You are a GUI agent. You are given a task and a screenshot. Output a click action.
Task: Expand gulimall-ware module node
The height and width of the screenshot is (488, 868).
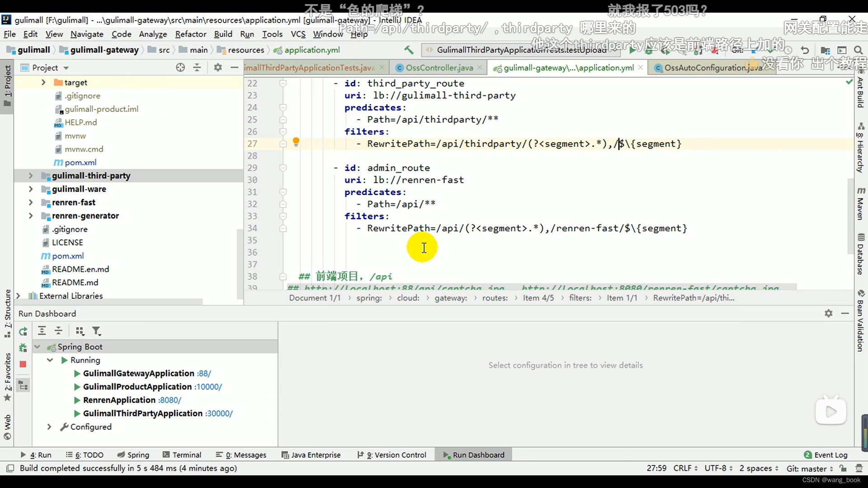(x=31, y=189)
